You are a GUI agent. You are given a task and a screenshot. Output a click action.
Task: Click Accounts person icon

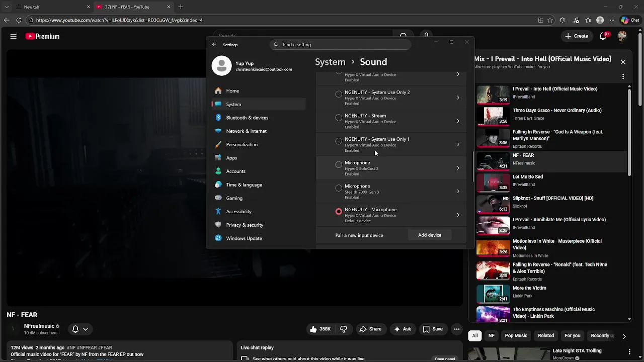218,171
